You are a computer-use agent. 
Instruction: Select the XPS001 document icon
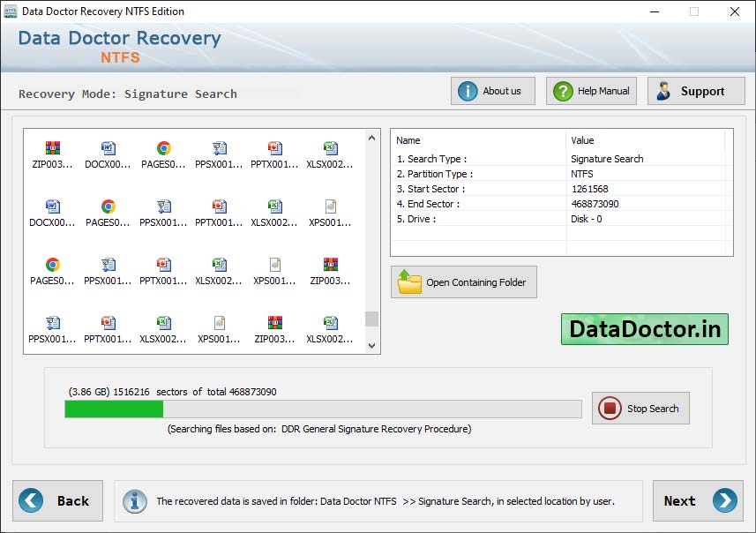pos(331,206)
